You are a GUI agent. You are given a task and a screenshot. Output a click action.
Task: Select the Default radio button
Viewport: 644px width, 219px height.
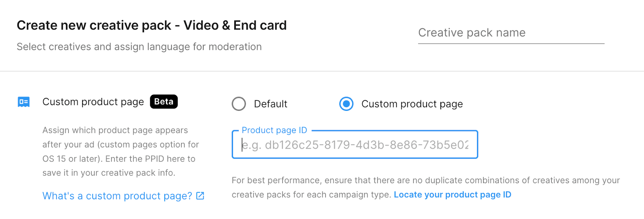click(x=239, y=104)
